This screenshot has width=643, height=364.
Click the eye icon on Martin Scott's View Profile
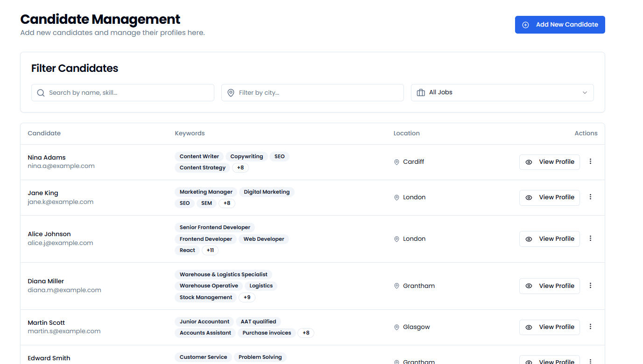tap(529, 327)
